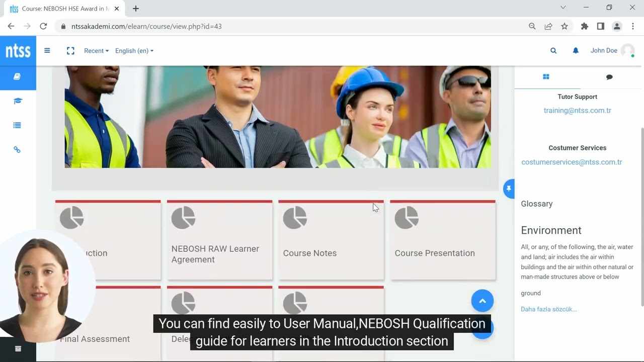Open the link sidebar icon
Viewport: 644px width, 362px height.
pyautogui.click(x=17, y=150)
